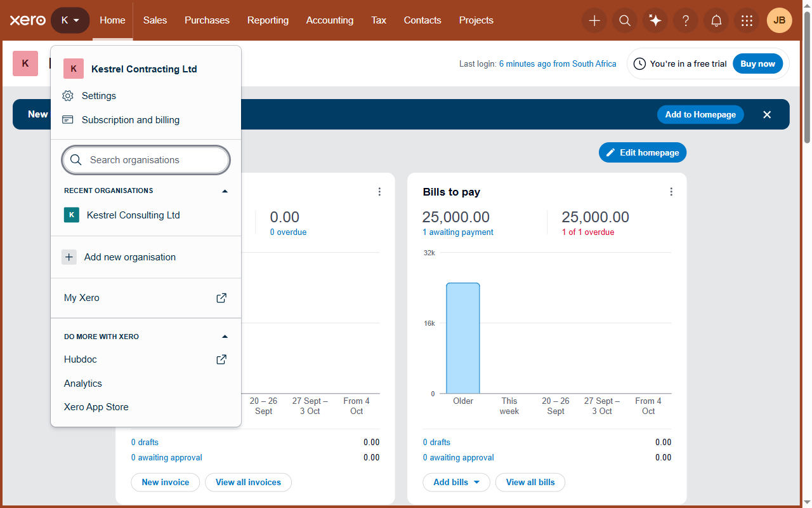
Task: Open the notifications bell
Action: [x=716, y=20]
